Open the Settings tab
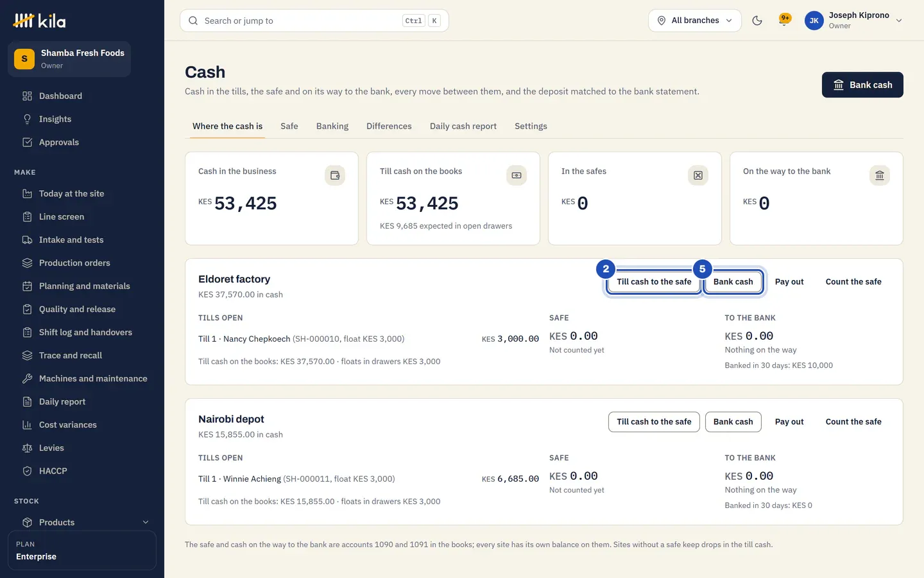Image resolution: width=924 pixels, height=578 pixels. click(x=531, y=126)
